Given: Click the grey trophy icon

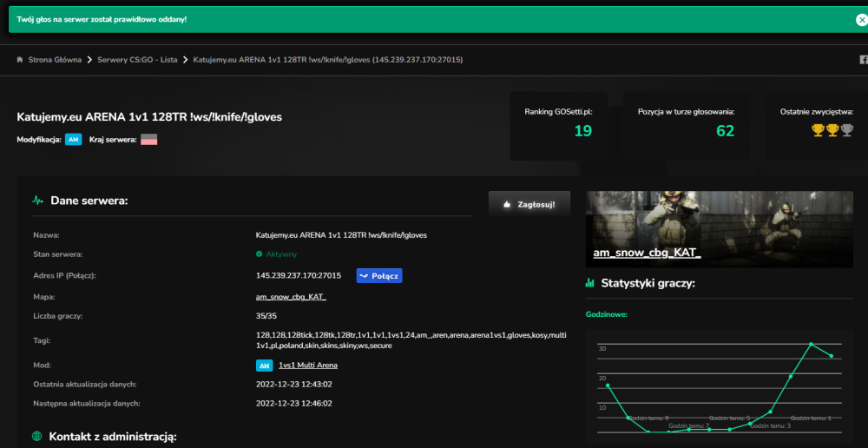Looking at the screenshot, I should [846, 131].
